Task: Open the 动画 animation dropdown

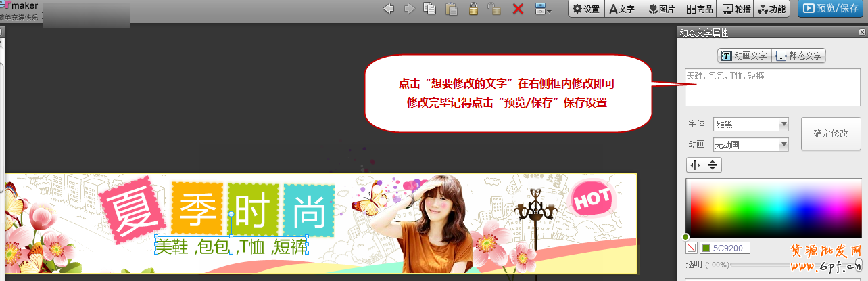Action: pyautogui.click(x=751, y=144)
